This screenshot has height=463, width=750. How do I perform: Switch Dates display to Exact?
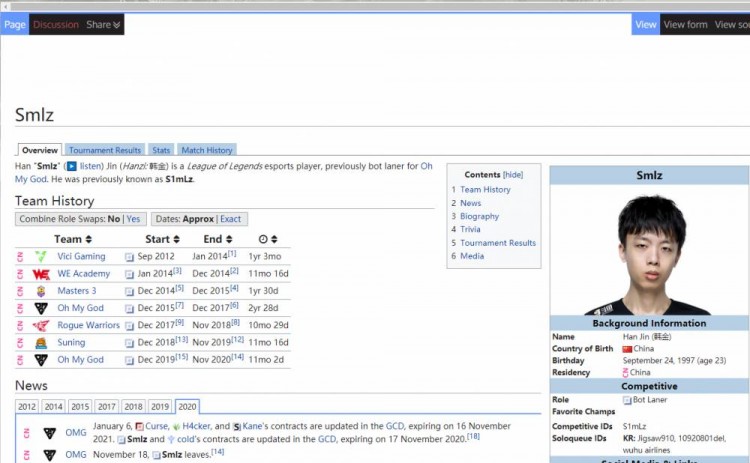(231, 219)
